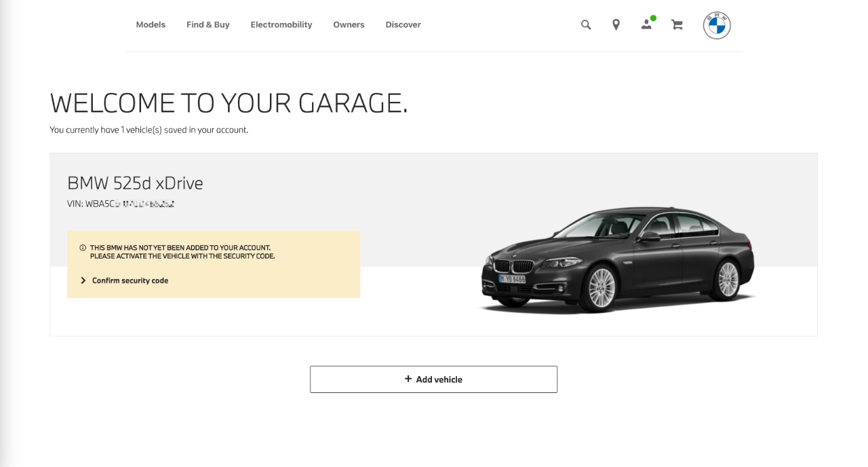Open the Electromobility menu
The width and height of the screenshot is (868, 467).
[x=281, y=25]
